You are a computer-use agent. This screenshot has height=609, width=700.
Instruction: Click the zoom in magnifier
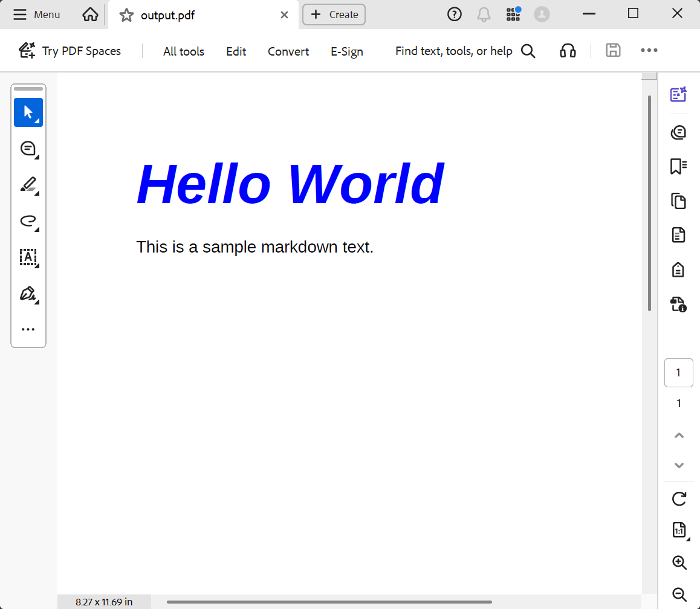coord(679,562)
